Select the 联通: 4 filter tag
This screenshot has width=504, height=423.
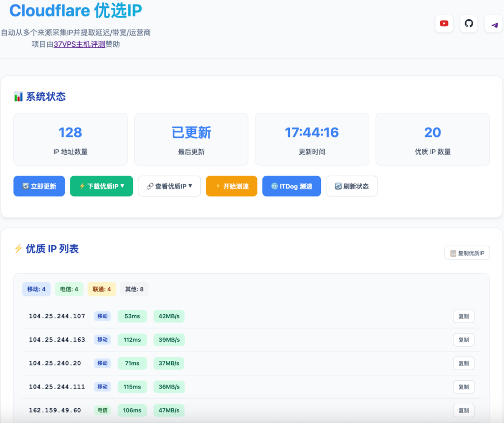[x=102, y=289]
